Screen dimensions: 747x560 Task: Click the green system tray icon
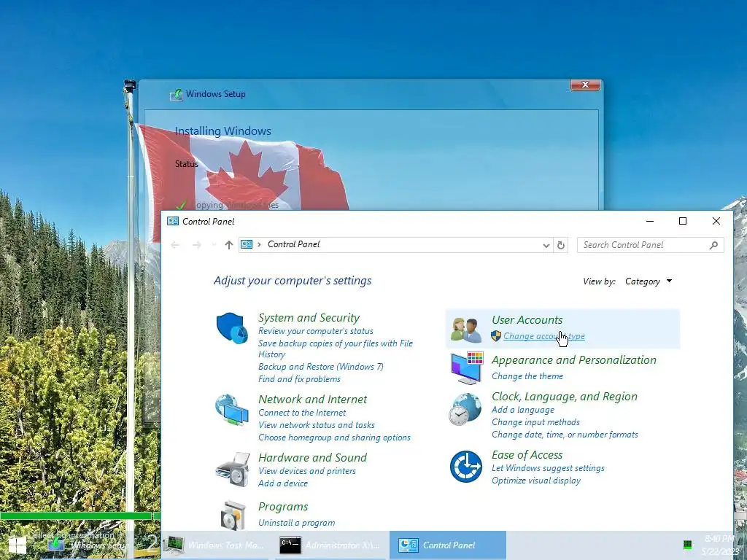coord(687,544)
